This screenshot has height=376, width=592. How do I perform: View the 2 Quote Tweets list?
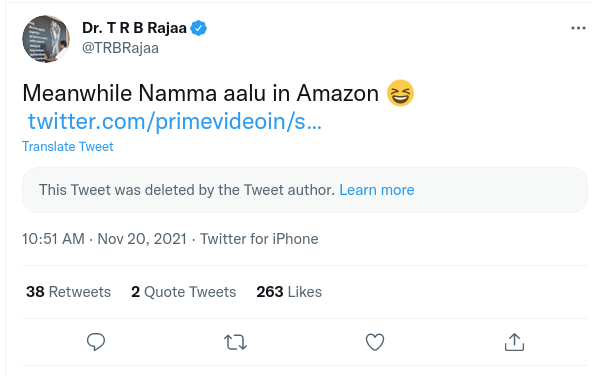coord(183,292)
